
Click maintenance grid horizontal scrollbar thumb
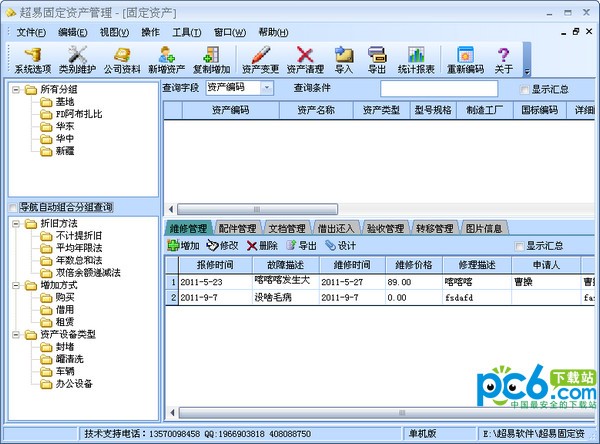click(387, 413)
